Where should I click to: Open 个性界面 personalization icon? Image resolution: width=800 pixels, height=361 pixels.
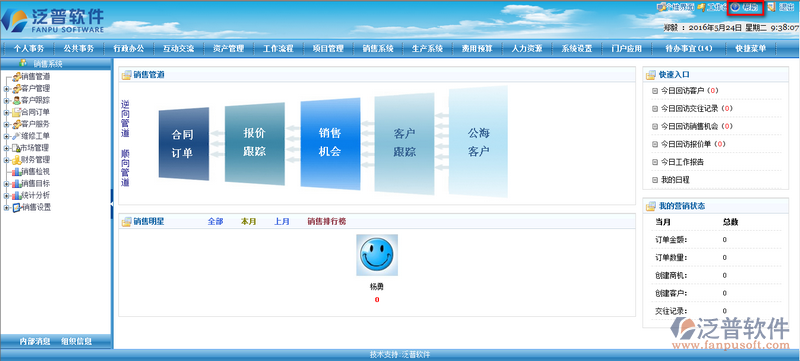pos(662,7)
